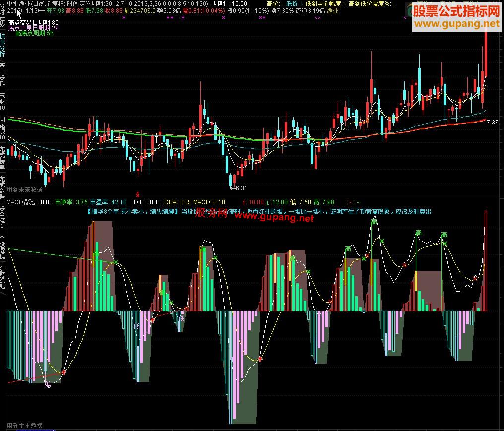Click the 量234706.0 volume value

tap(139, 11)
